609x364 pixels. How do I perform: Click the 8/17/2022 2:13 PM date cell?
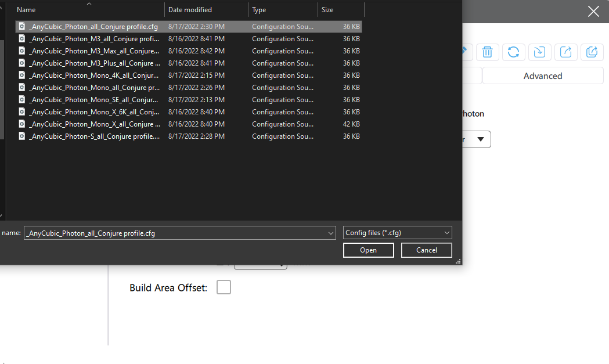point(196,99)
